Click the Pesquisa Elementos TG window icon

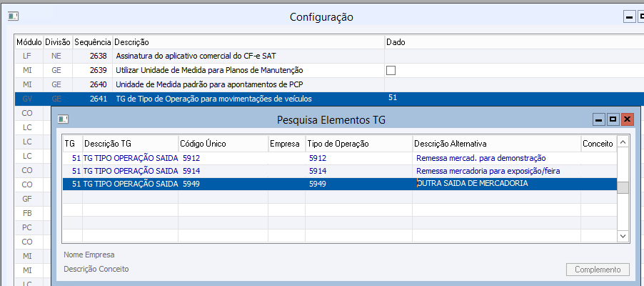pyautogui.click(x=63, y=119)
